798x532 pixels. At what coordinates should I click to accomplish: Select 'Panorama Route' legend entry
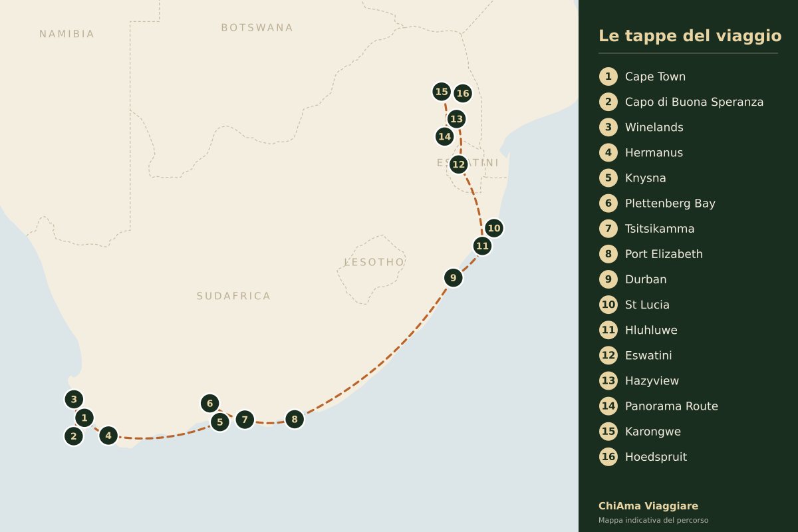point(672,406)
